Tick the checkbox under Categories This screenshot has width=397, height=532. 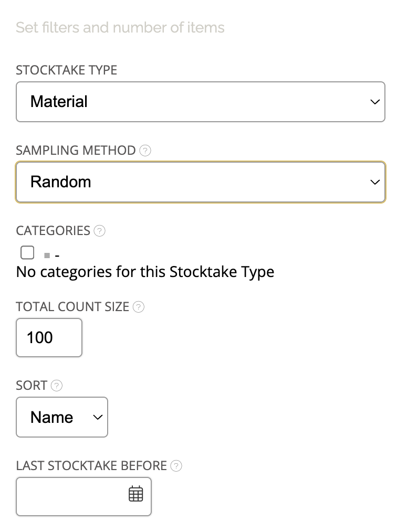coord(27,253)
